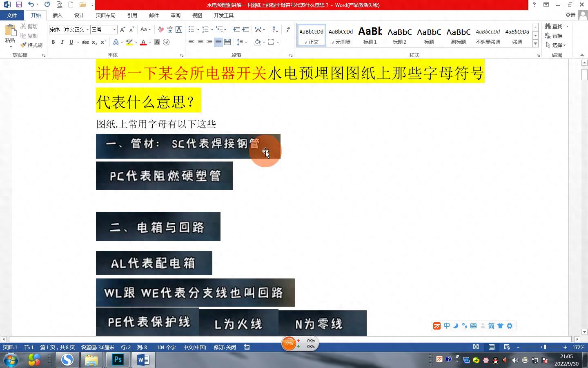
Task: Click the save icon in quick access toolbar
Action: [x=19, y=4]
